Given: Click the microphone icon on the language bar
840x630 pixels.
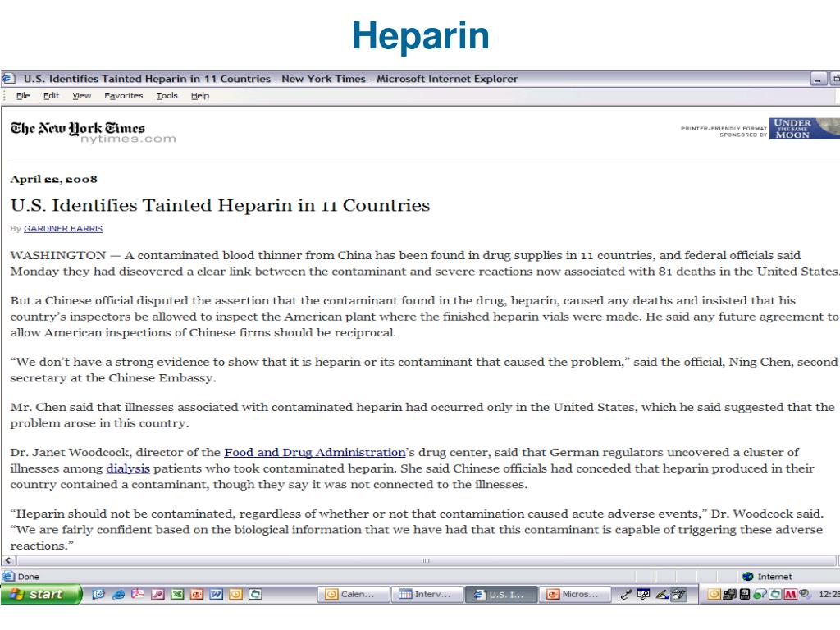Looking at the screenshot, I should (x=625, y=594).
